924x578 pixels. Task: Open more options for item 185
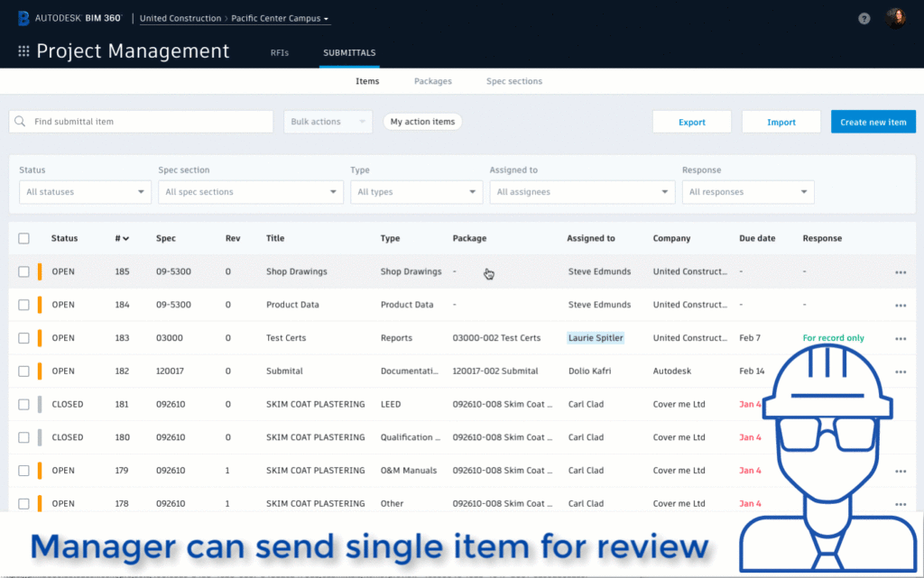pos(901,272)
